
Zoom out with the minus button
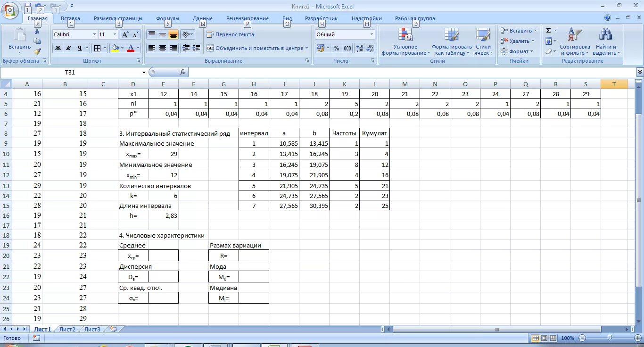pyautogui.click(x=583, y=338)
